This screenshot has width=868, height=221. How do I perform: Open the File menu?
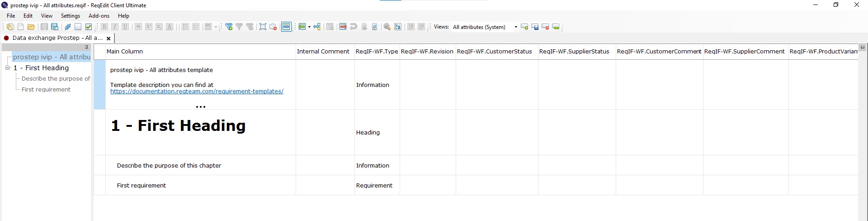point(11,15)
